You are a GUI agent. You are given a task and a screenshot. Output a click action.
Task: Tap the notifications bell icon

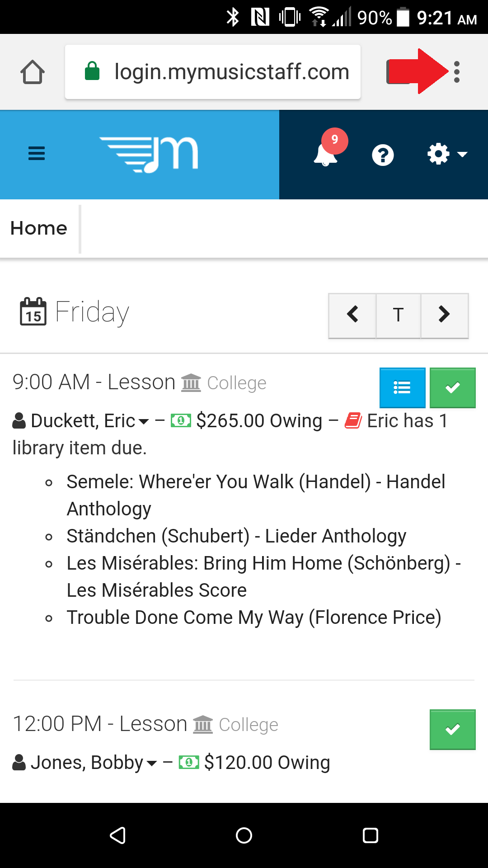point(325,155)
